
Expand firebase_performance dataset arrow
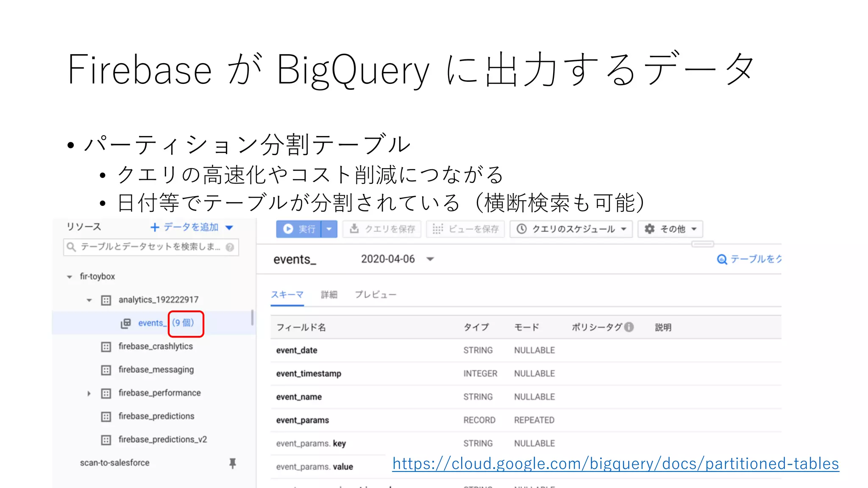point(89,394)
